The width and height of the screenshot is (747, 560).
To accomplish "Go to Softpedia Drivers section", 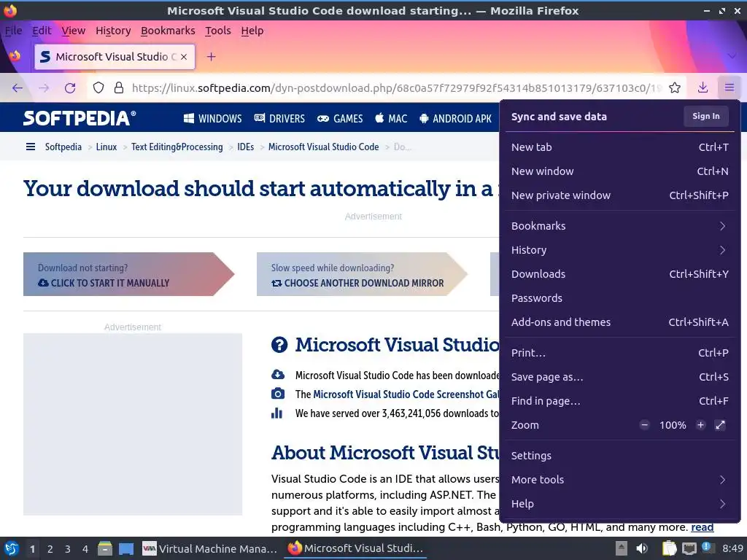I will tap(279, 119).
